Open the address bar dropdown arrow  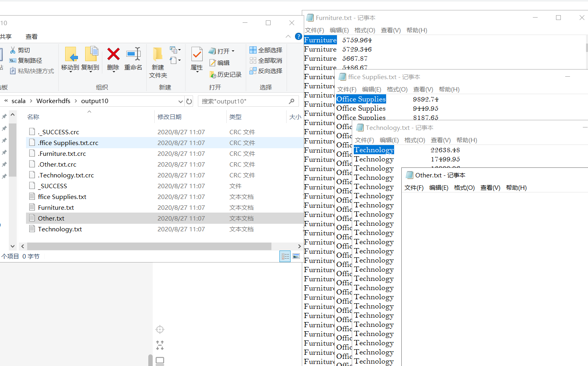pos(180,101)
